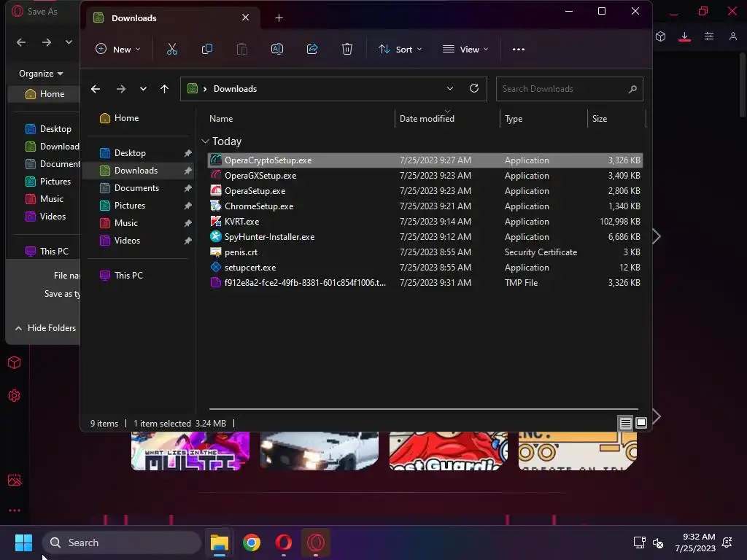Viewport: 747px width, 560px height.
Task: Expand breadcrumb chevron before Downloads
Action: (x=205, y=89)
